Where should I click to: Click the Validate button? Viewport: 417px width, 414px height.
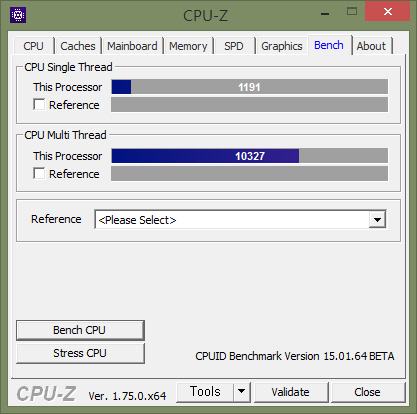(291, 392)
